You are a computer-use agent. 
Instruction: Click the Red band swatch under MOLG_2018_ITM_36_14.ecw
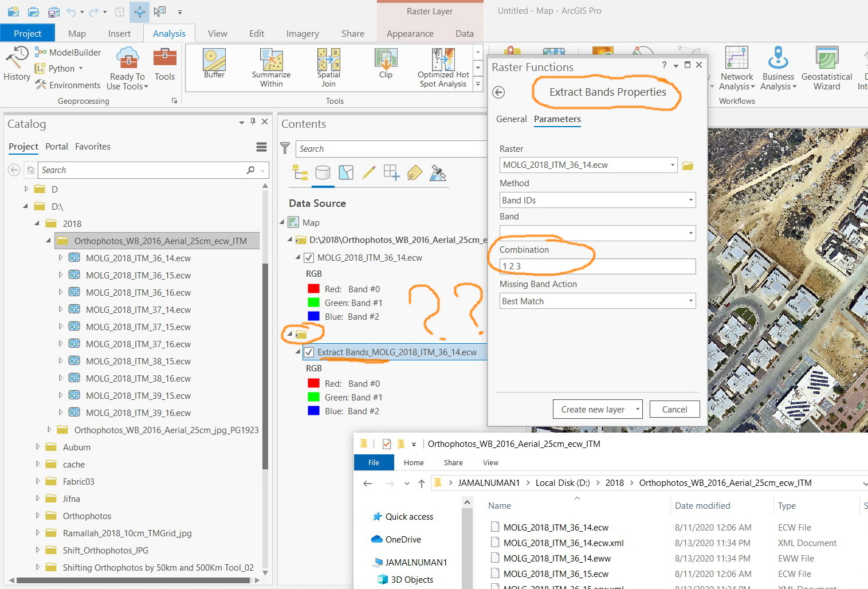(313, 289)
